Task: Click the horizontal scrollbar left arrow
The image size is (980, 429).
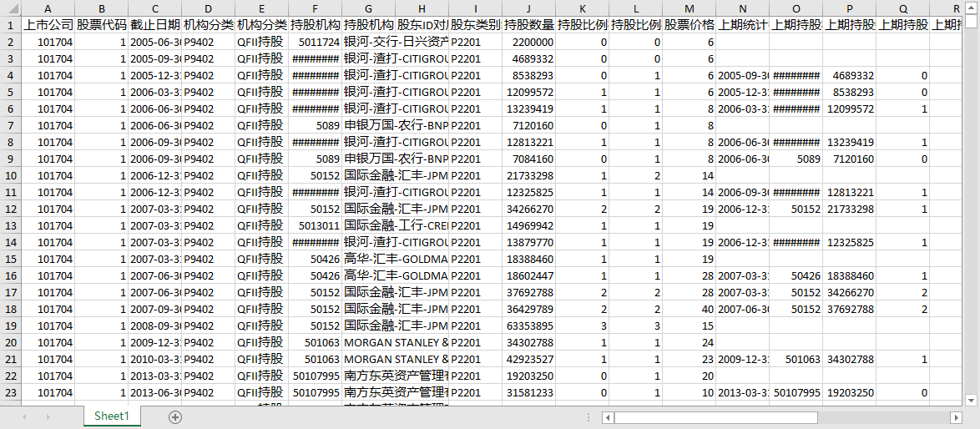Action: [x=609, y=417]
